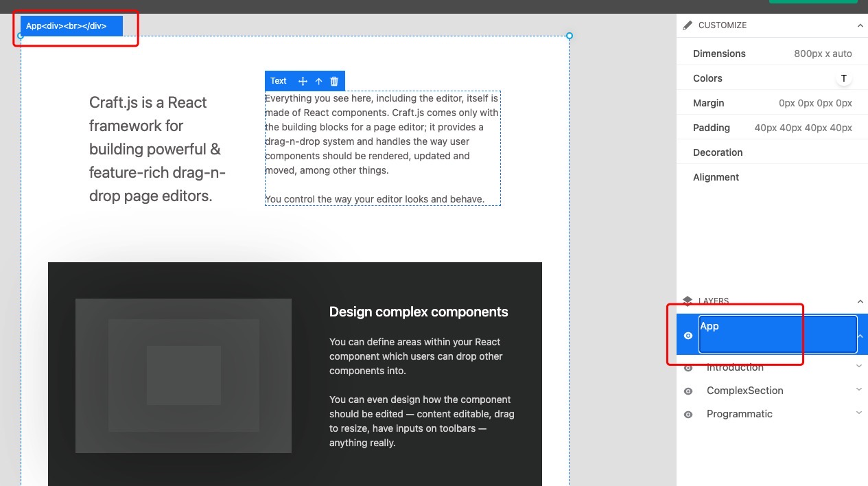
Task: Select the ComplexSection layer
Action: coord(744,391)
